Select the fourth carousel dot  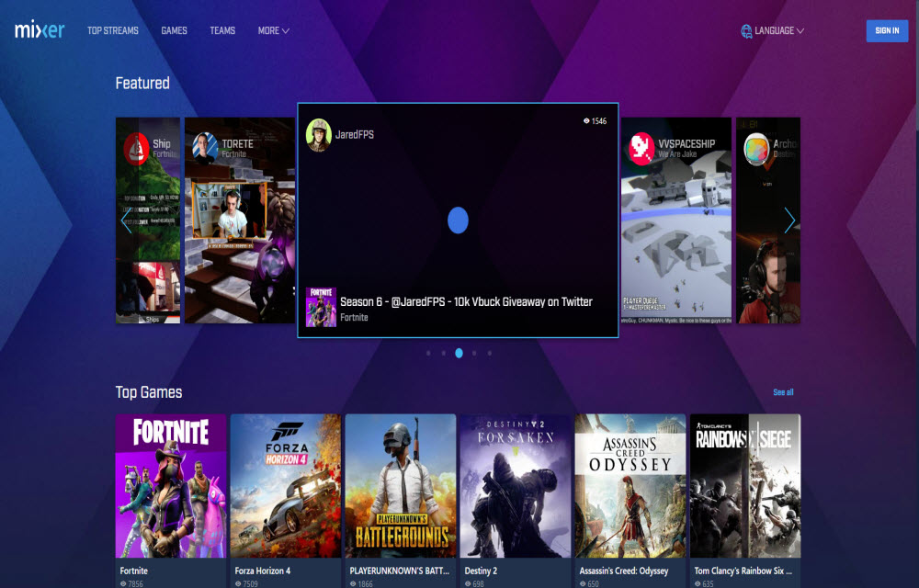click(x=474, y=353)
